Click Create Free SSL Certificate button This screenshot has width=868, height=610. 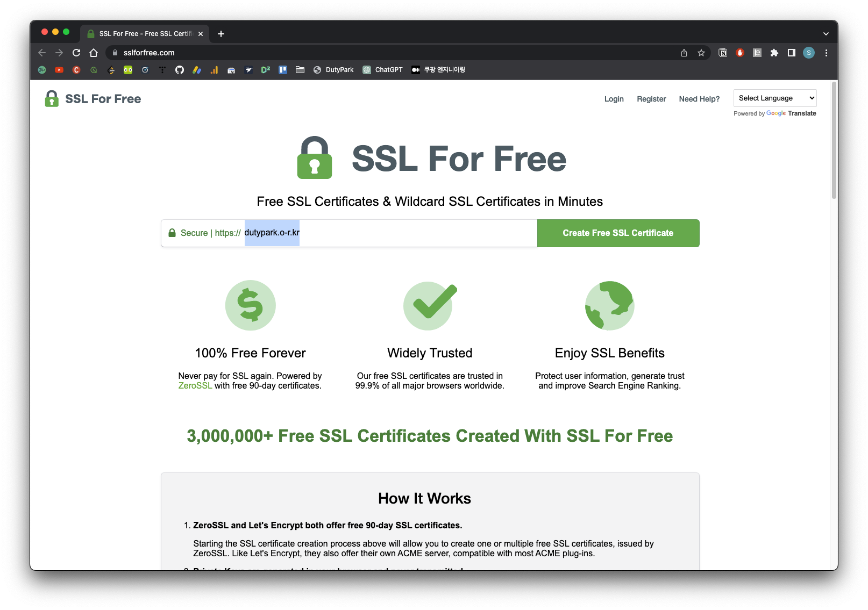(x=618, y=233)
